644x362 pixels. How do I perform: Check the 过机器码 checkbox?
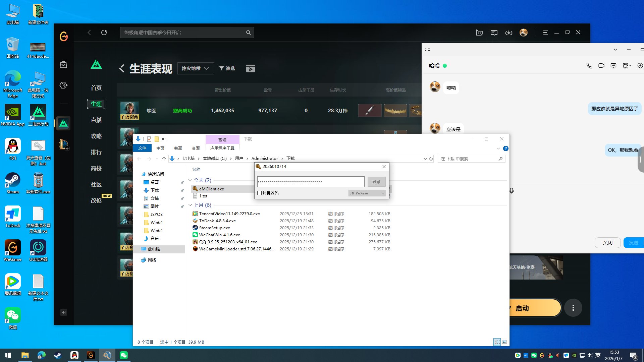[259, 193]
